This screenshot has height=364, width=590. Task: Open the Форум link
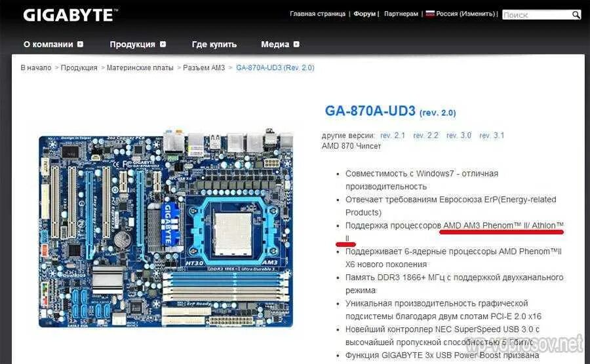click(x=364, y=14)
